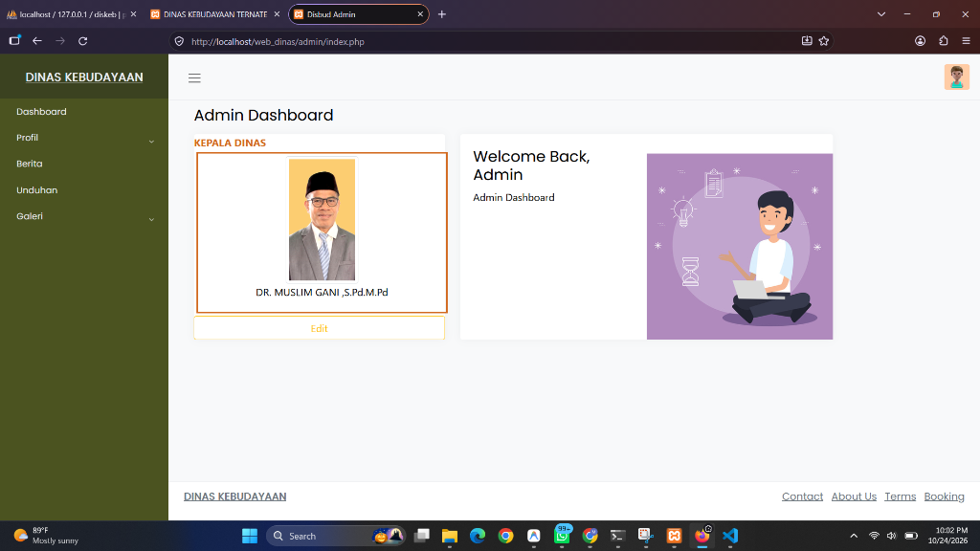Viewport: 980px width, 551px height.
Task: Open the list all tabs dropdown
Action: (881, 14)
